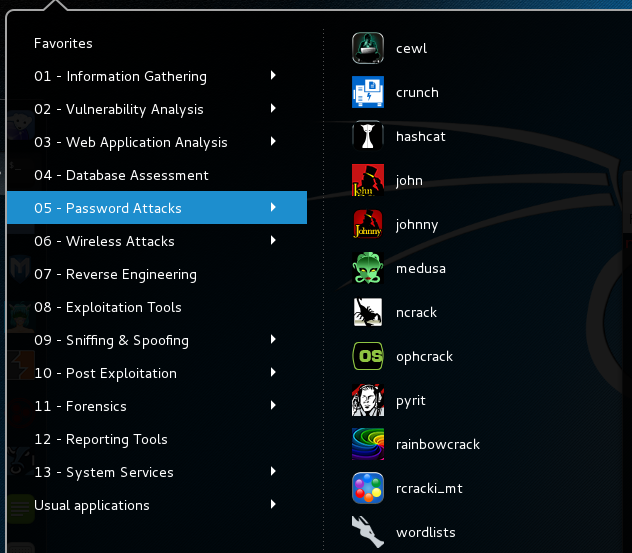Choose the rcracki_mt text label
Image resolution: width=632 pixels, height=553 pixels.
pos(429,488)
